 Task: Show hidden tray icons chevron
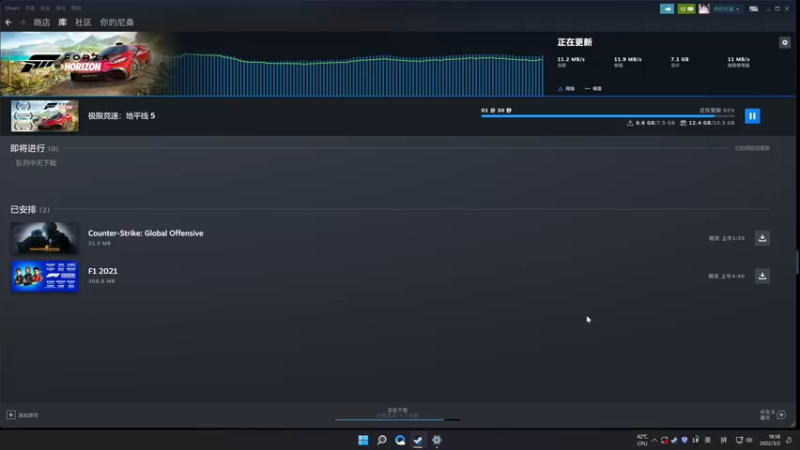(654, 440)
